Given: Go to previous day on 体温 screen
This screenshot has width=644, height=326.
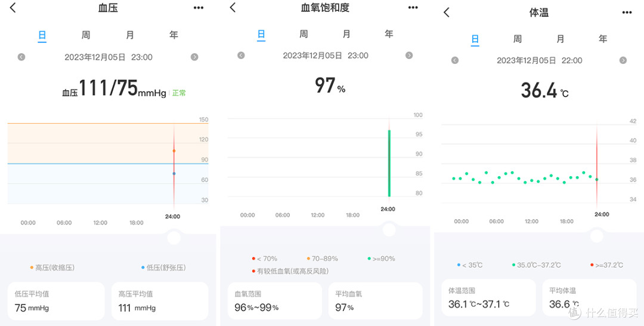Looking at the screenshot, I should coord(454,60).
